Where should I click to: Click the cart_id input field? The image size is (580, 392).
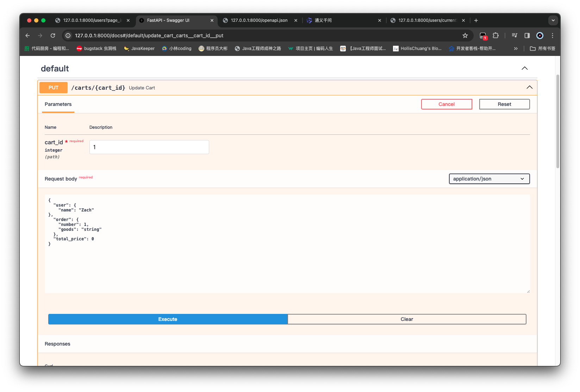coord(149,147)
